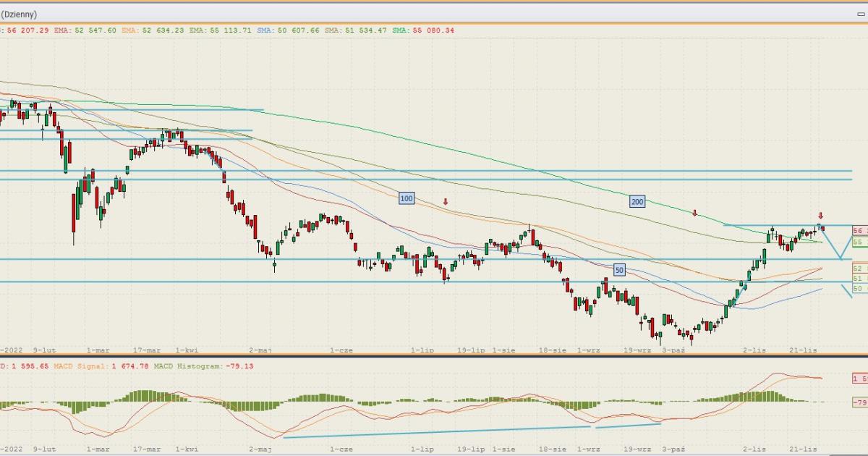Screen dimensions: 868x456
Task: Click the divider between price and MACD panels
Action: (x=434, y=356)
